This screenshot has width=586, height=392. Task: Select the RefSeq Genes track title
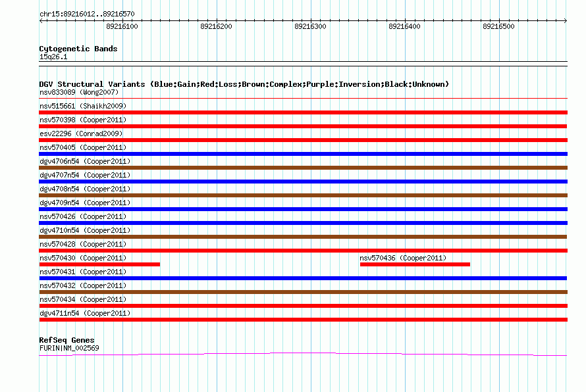(67, 340)
